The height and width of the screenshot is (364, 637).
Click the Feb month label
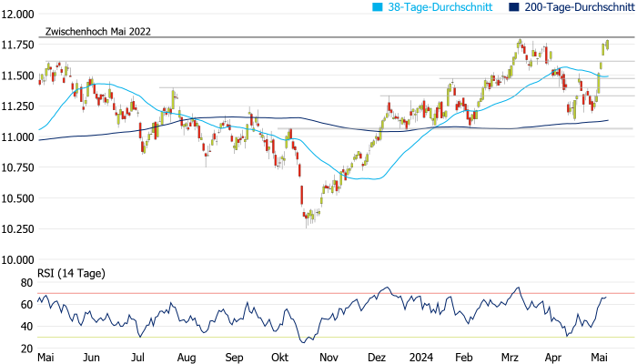464,358
